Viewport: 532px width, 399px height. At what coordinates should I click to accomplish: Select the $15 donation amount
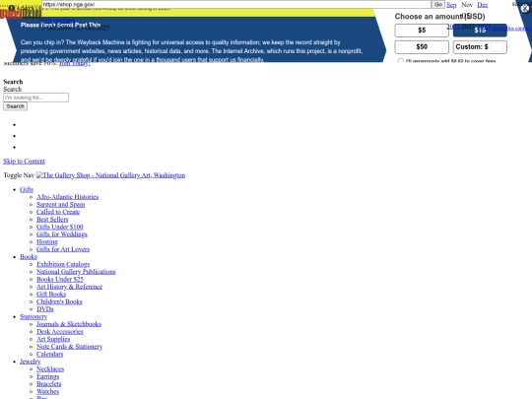click(x=480, y=31)
